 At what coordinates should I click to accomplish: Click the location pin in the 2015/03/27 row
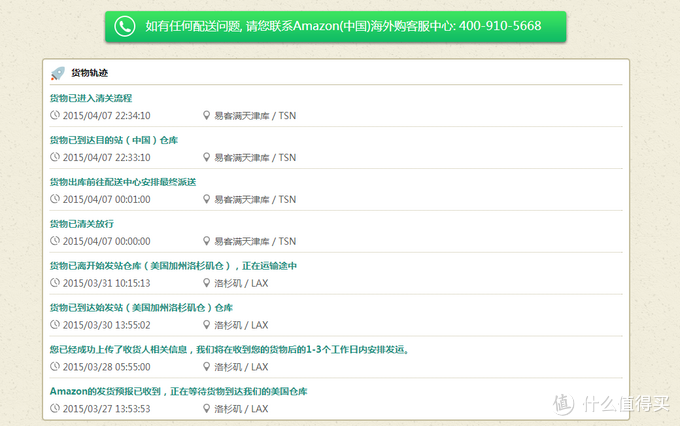click(x=206, y=409)
